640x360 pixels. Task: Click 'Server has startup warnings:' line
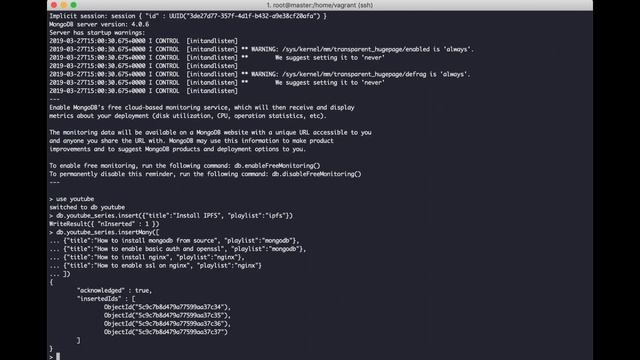tap(97, 33)
